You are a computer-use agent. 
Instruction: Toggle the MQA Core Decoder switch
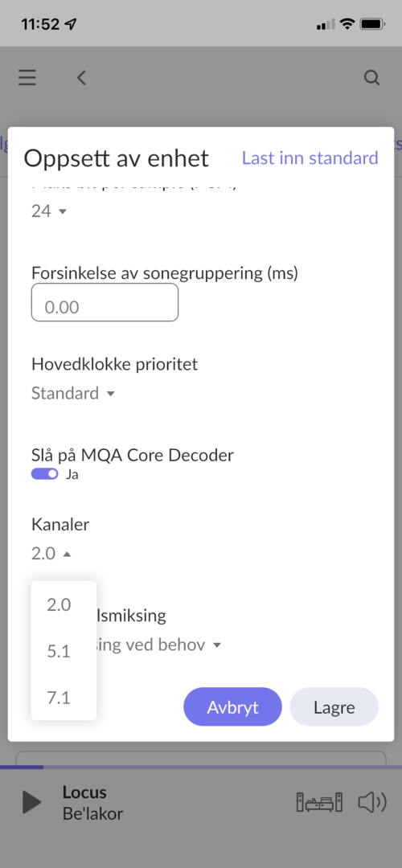click(x=45, y=474)
